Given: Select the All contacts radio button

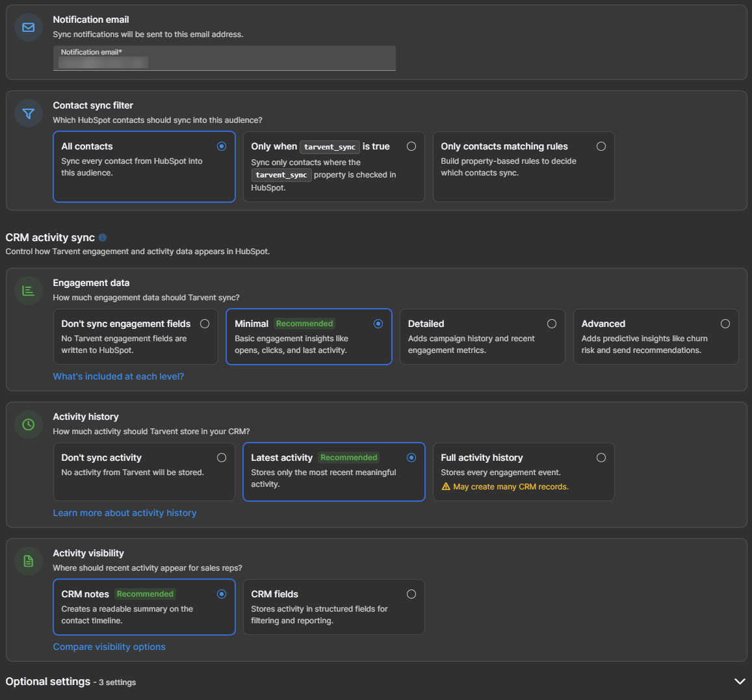Looking at the screenshot, I should coord(222,146).
